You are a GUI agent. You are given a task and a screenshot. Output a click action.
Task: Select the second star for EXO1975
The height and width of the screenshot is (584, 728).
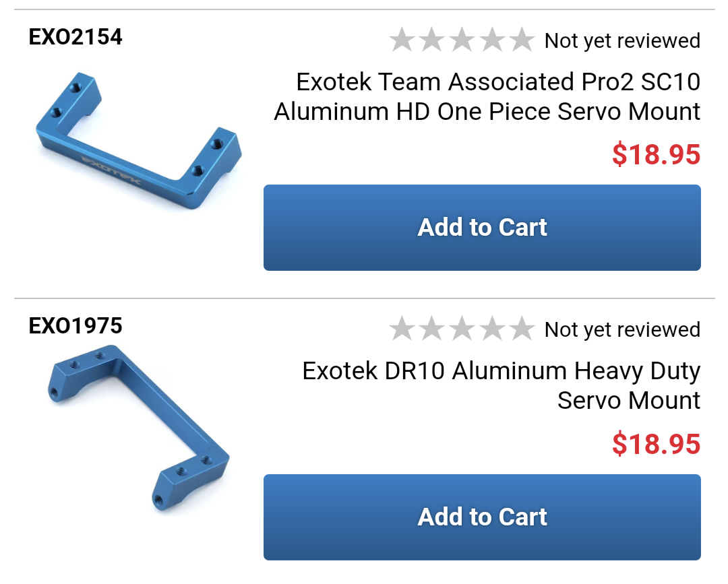click(432, 329)
